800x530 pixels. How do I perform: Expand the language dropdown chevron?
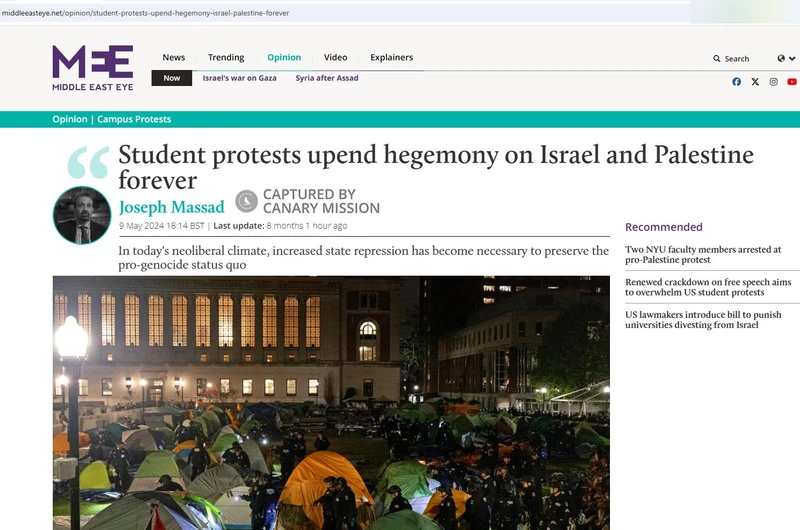(x=792, y=58)
